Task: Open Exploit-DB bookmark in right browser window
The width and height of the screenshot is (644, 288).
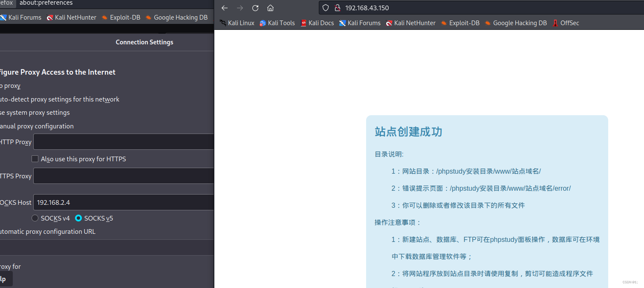Action: coord(460,23)
